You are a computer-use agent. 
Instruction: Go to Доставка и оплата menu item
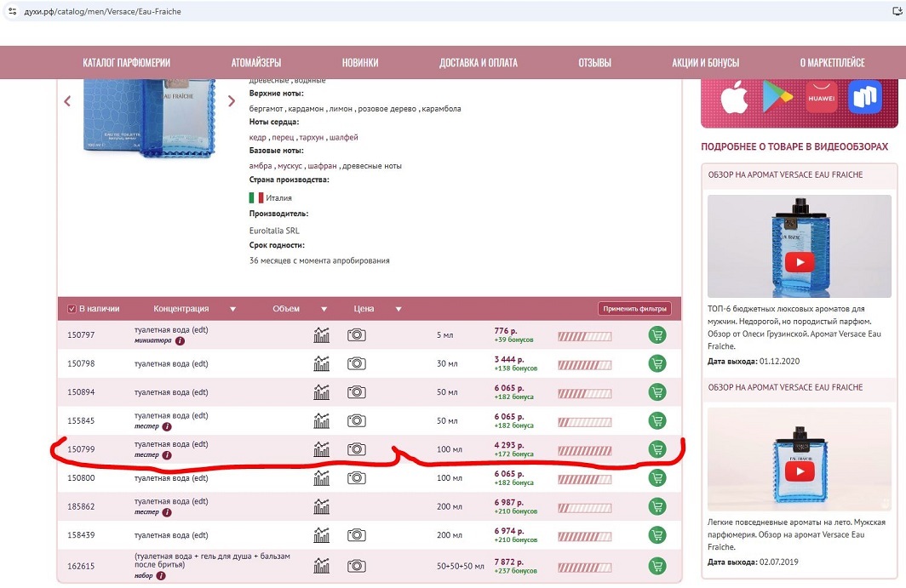pyautogui.click(x=478, y=62)
